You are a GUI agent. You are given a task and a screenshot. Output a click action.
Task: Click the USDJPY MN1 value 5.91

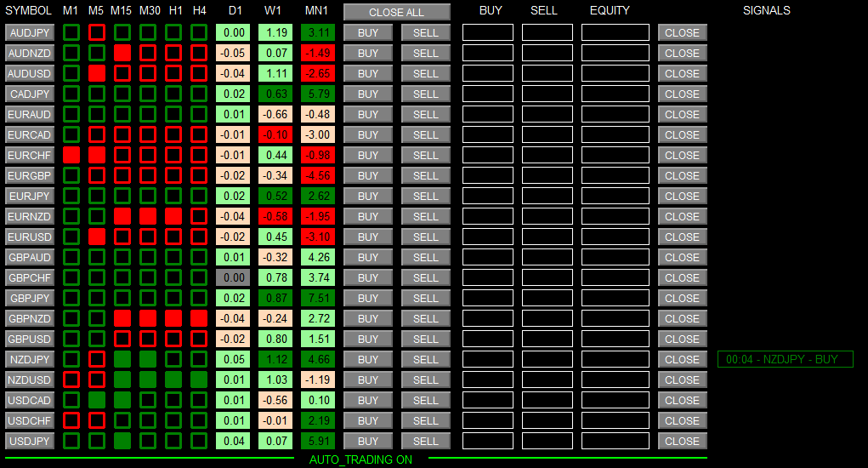pos(318,441)
